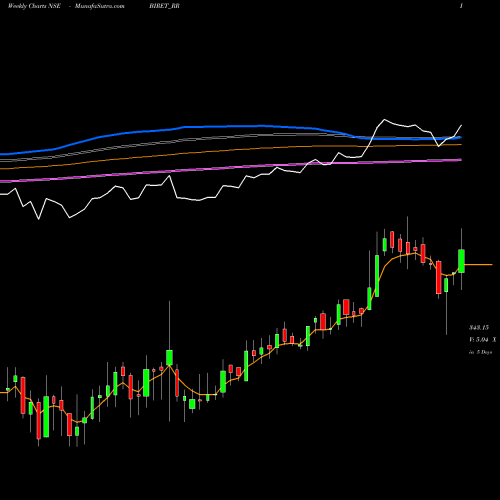Screen dimensions: 500x500
Task: Click the ticker symbol label in the header
Action: point(165,6)
